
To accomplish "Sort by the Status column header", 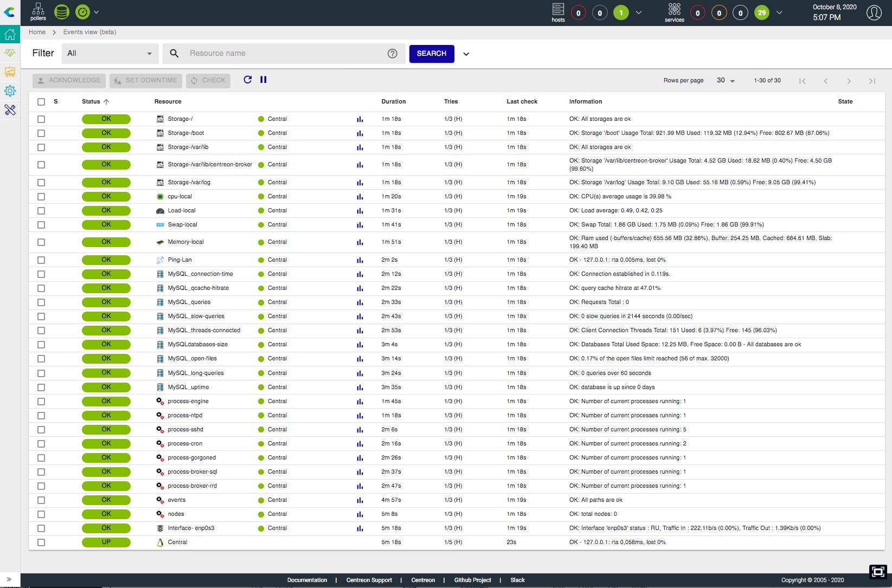I will (x=91, y=102).
